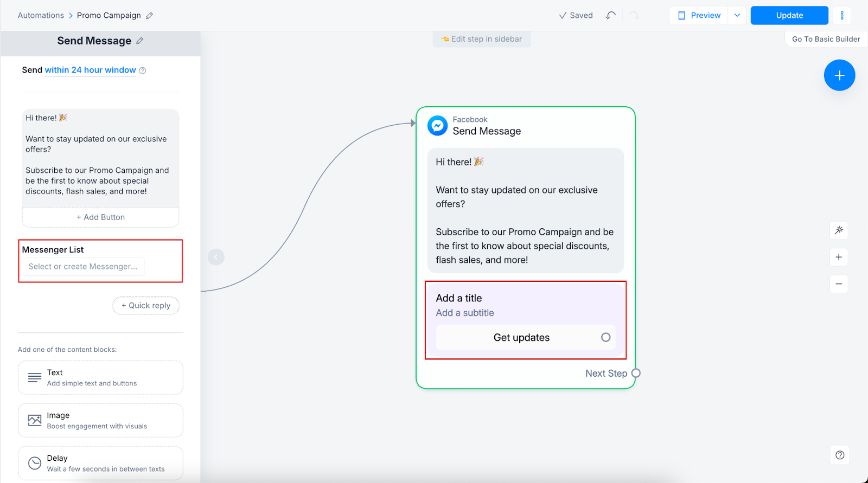Click the magic wand auto-arrange icon

pos(839,230)
